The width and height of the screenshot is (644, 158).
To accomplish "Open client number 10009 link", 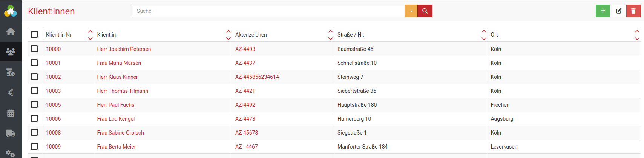I will pyautogui.click(x=53, y=147).
